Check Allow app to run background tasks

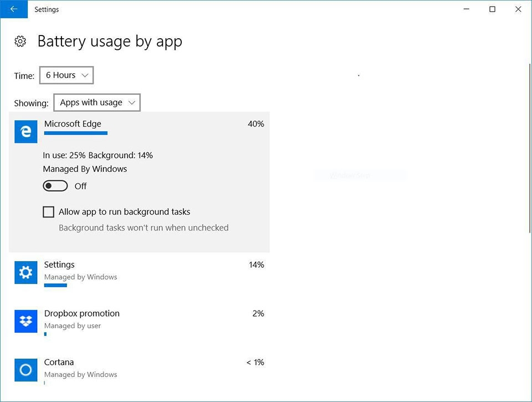click(x=49, y=212)
